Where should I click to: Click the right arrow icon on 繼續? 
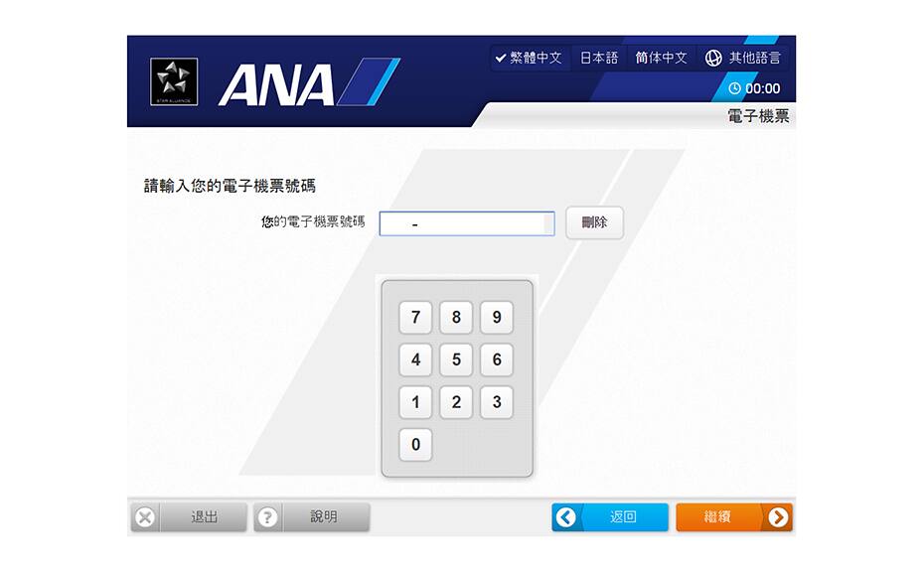778,517
